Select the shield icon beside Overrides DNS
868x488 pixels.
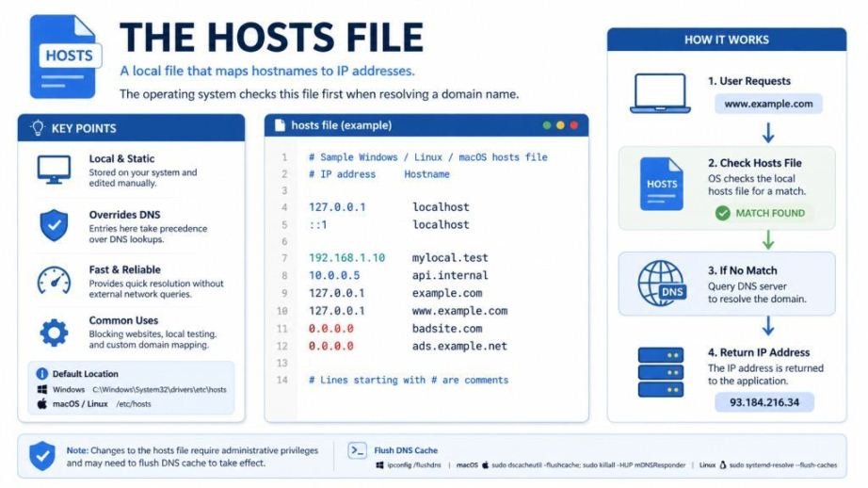[x=54, y=225]
